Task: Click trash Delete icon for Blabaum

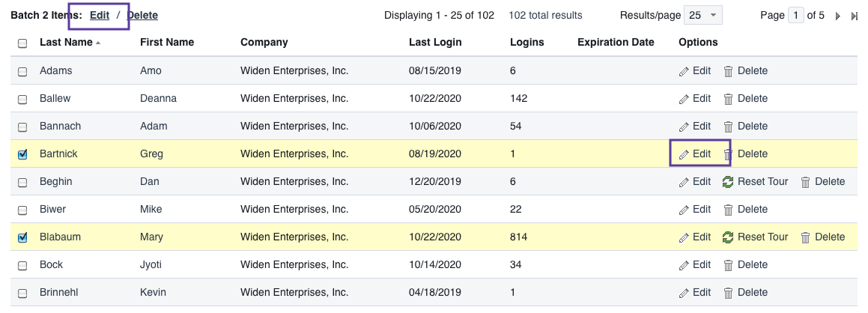Action: (806, 237)
